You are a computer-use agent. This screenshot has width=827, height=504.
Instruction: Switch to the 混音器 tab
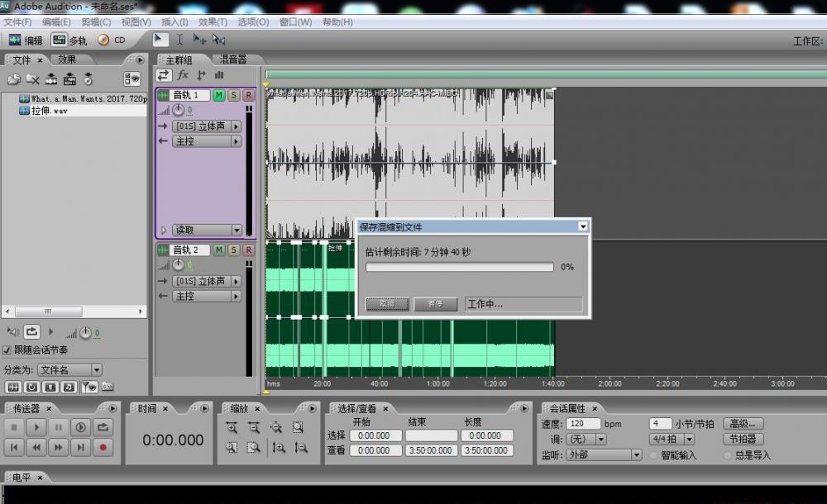232,59
